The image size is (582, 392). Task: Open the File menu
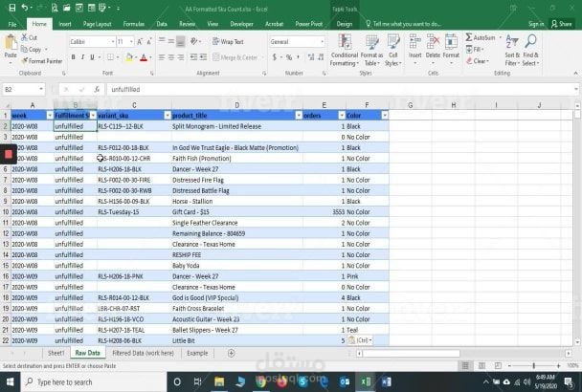point(12,24)
